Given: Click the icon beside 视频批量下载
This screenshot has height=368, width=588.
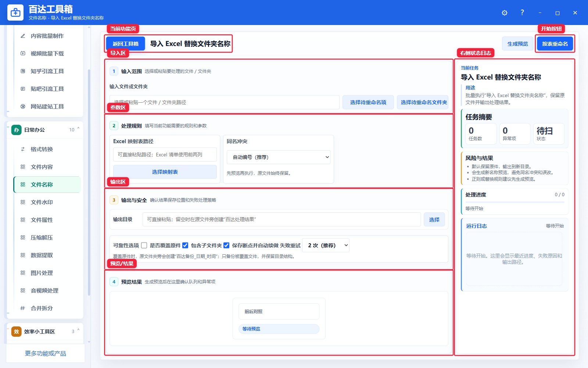Looking at the screenshot, I should click(23, 54).
